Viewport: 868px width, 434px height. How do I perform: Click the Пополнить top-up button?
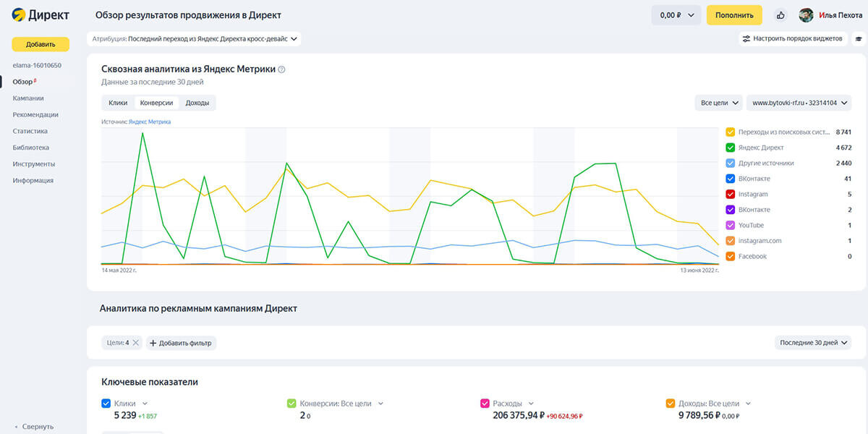734,15
